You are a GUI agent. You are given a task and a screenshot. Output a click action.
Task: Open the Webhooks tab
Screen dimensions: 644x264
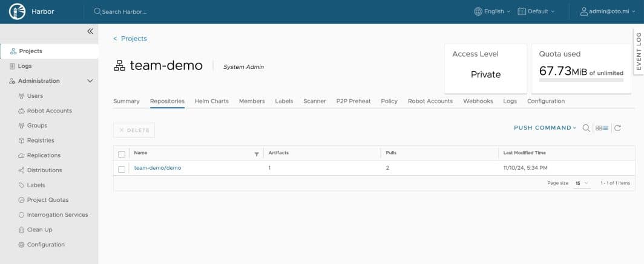(478, 101)
